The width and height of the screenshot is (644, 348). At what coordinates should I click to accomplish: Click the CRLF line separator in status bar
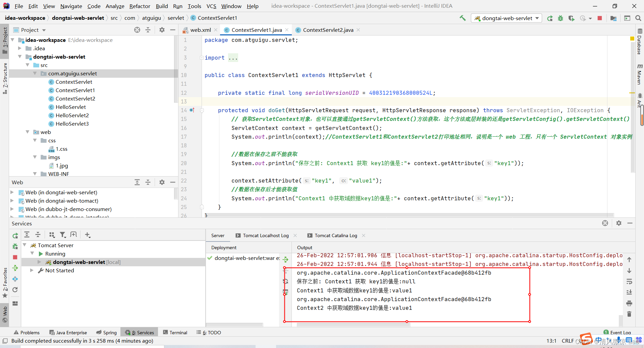coord(568,341)
